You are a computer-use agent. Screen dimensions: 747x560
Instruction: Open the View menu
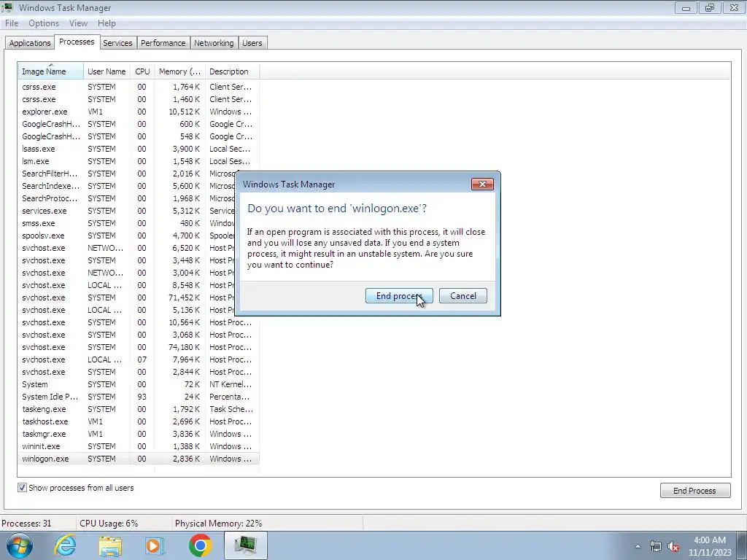pyautogui.click(x=78, y=23)
